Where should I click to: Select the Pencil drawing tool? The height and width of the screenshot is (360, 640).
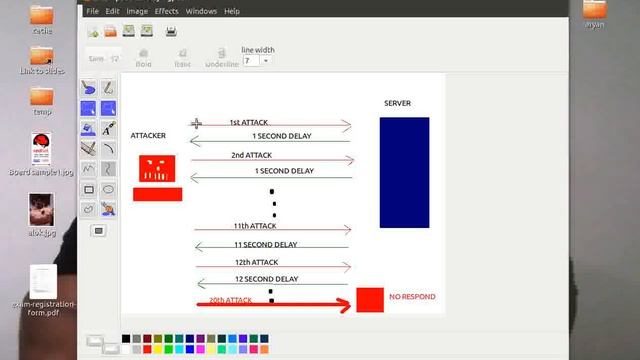pyautogui.click(x=108, y=88)
